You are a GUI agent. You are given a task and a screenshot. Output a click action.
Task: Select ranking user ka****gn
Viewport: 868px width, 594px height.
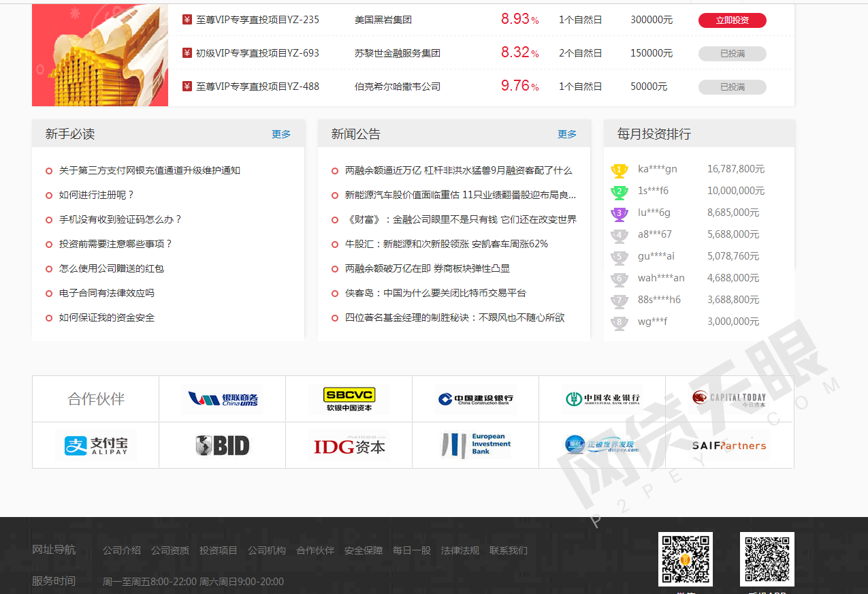coord(658,169)
